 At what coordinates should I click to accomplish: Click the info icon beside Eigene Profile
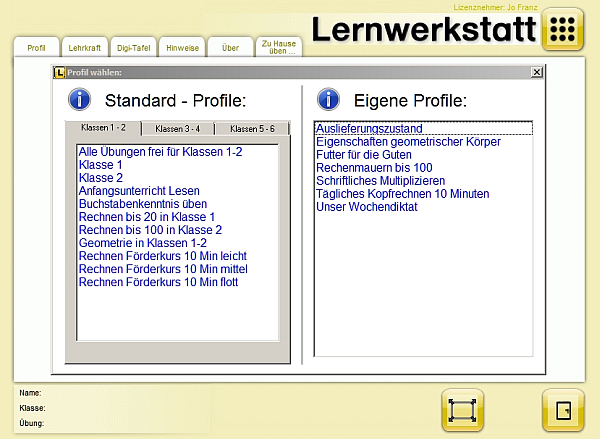click(328, 99)
